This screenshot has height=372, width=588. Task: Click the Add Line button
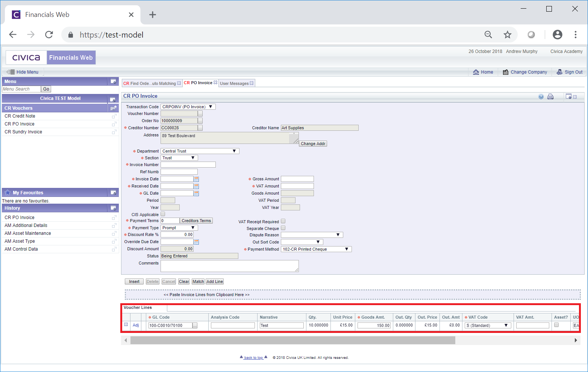pyautogui.click(x=215, y=281)
